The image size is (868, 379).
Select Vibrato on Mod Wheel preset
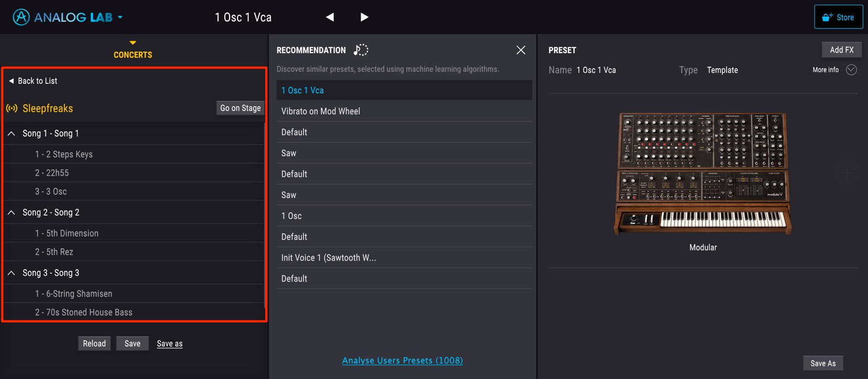pos(404,111)
